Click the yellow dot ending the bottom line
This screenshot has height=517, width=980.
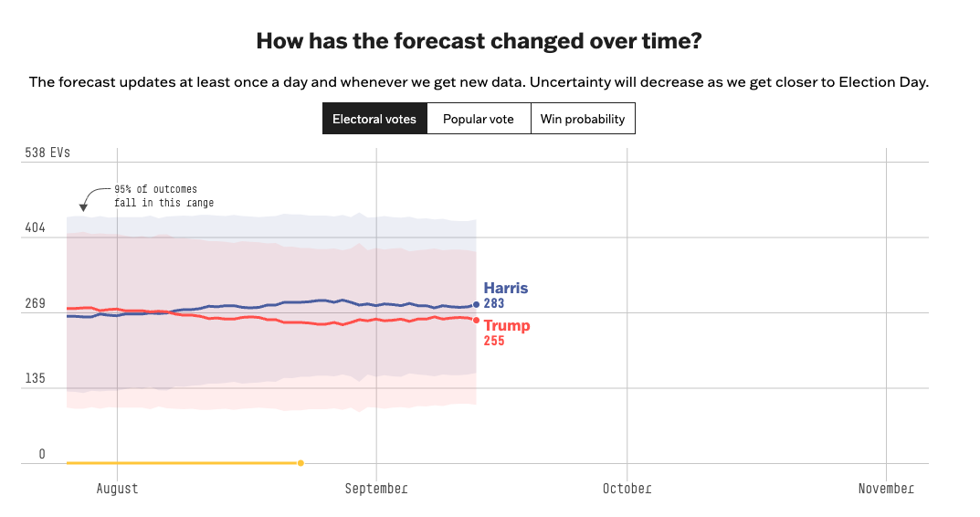[300, 463]
